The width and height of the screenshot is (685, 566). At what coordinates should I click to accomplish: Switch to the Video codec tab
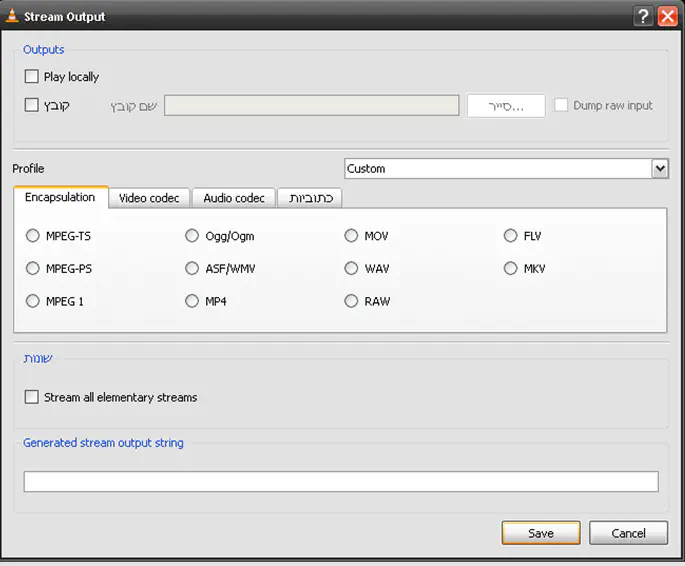pos(149,198)
